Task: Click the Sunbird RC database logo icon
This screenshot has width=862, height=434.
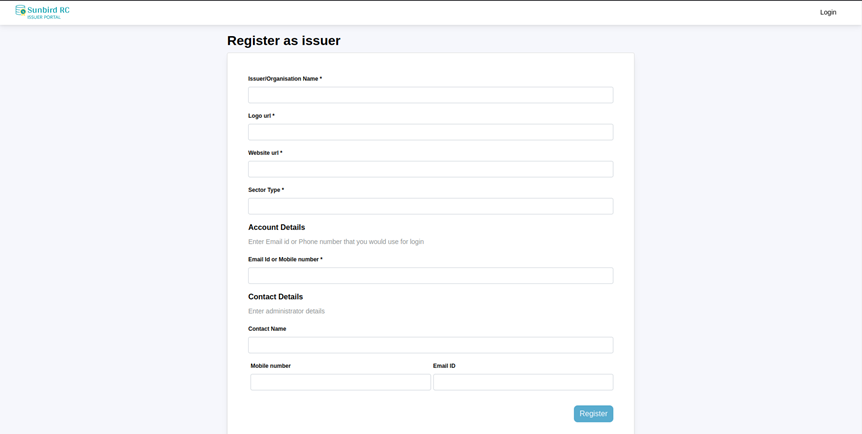Action: pyautogui.click(x=20, y=10)
